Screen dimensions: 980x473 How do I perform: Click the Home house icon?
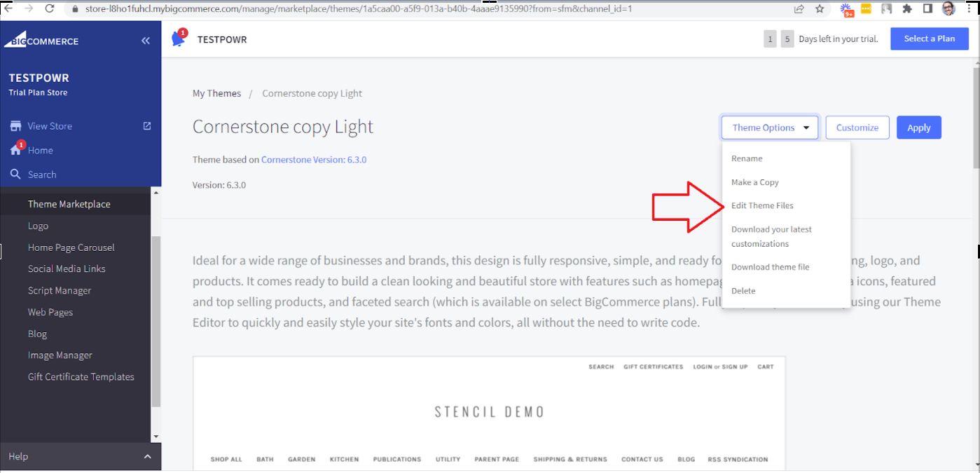(x=15, y=150)
